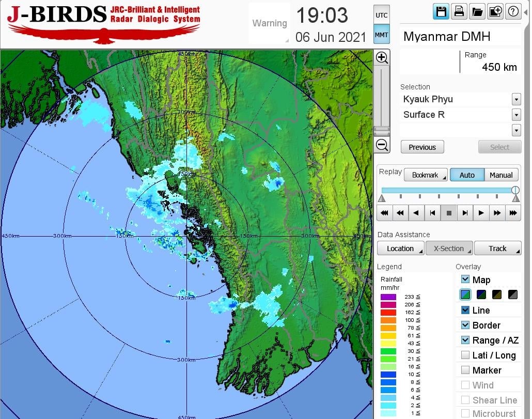Click the Previous button
Screen dimensions: 532x419
(x=422, y=147)
